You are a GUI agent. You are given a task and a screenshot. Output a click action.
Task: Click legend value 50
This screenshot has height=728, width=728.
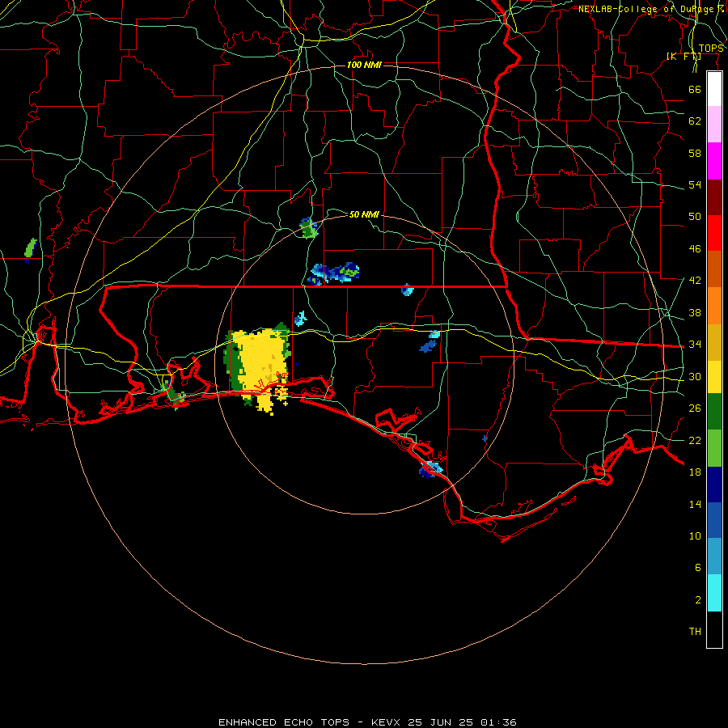(x=695, y=217)
